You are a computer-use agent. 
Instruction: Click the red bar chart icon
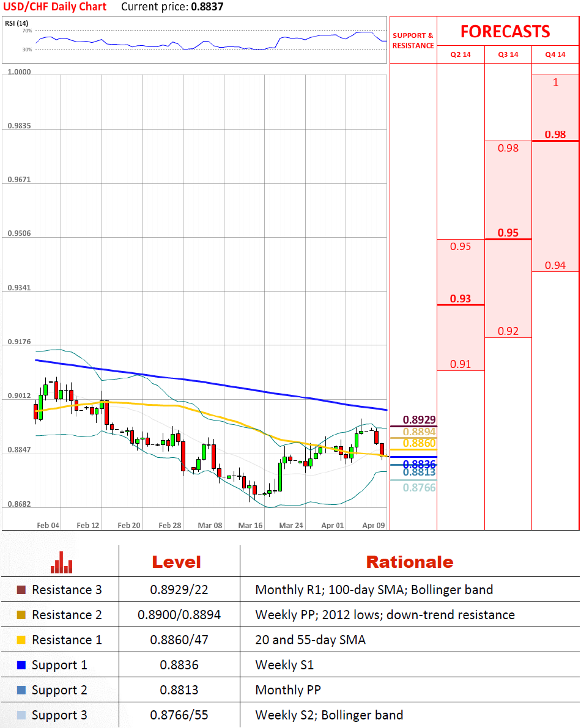click(62, 562)
